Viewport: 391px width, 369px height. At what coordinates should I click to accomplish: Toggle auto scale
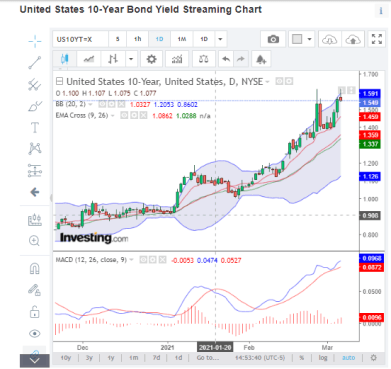coord(348,358)
